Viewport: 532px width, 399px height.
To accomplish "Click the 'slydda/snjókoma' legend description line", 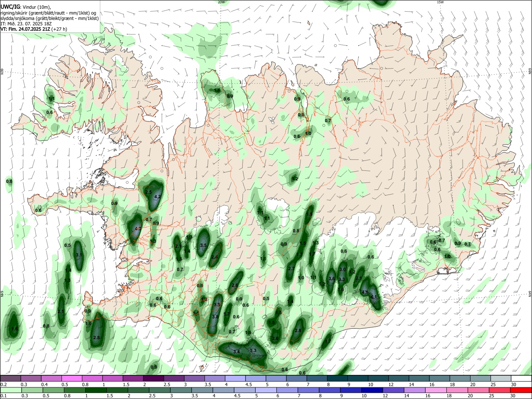I will tap(49, 18).
